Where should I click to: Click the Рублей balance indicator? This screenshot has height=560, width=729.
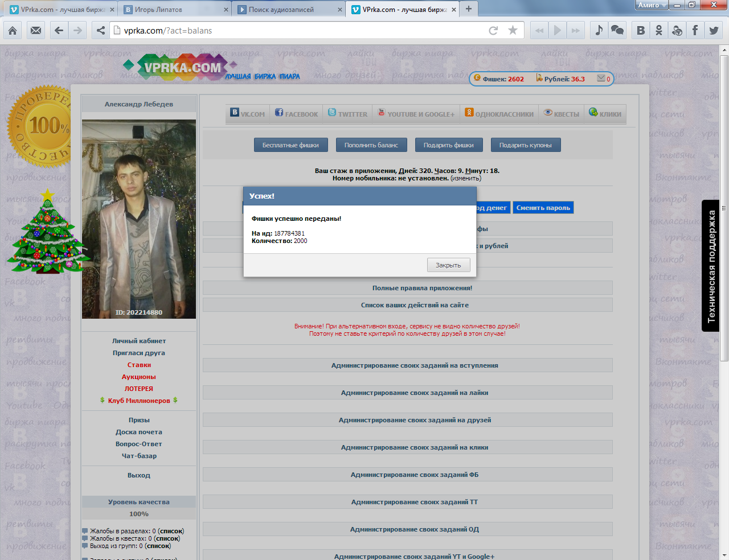pos(561,79)
